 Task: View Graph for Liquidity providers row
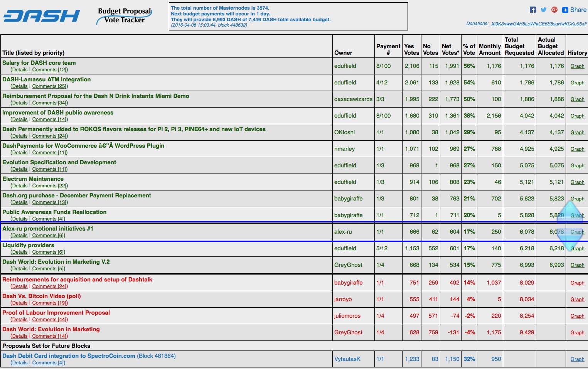point(577,249)
